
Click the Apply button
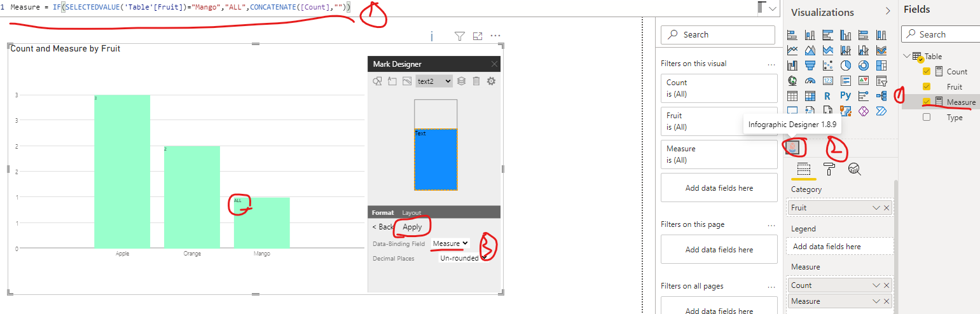coord(412,227)
